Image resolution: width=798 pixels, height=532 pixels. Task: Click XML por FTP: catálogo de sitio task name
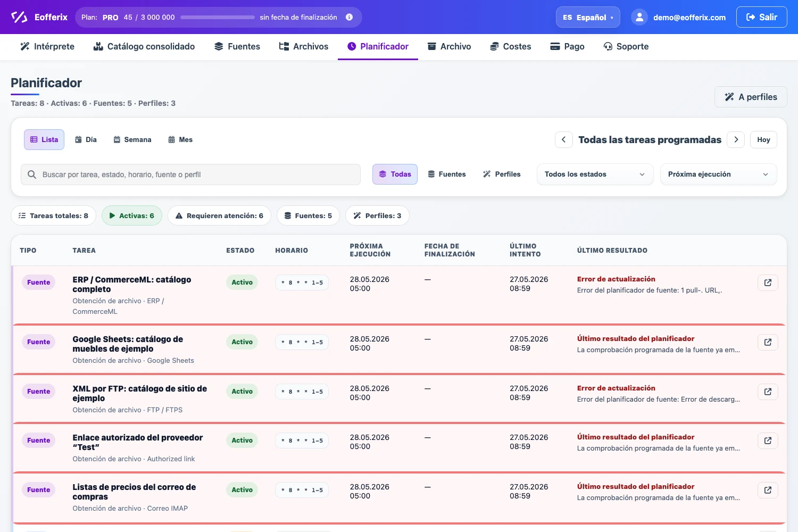click(x=140, y=394)
